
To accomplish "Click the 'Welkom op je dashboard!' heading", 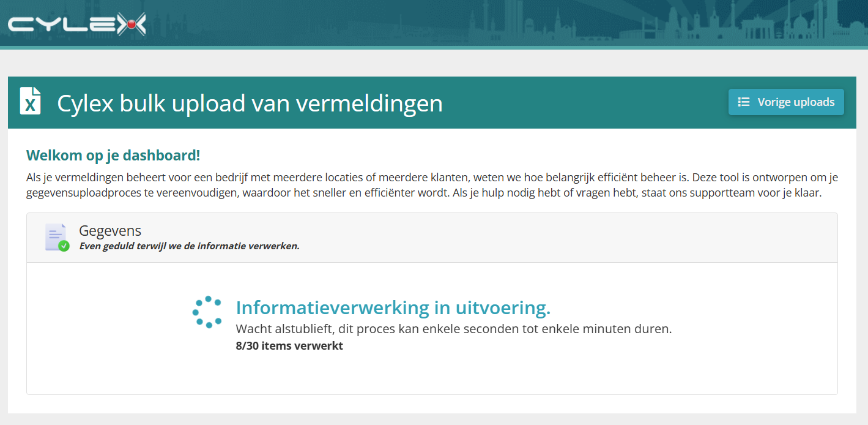I will click(x=113, y=156).
